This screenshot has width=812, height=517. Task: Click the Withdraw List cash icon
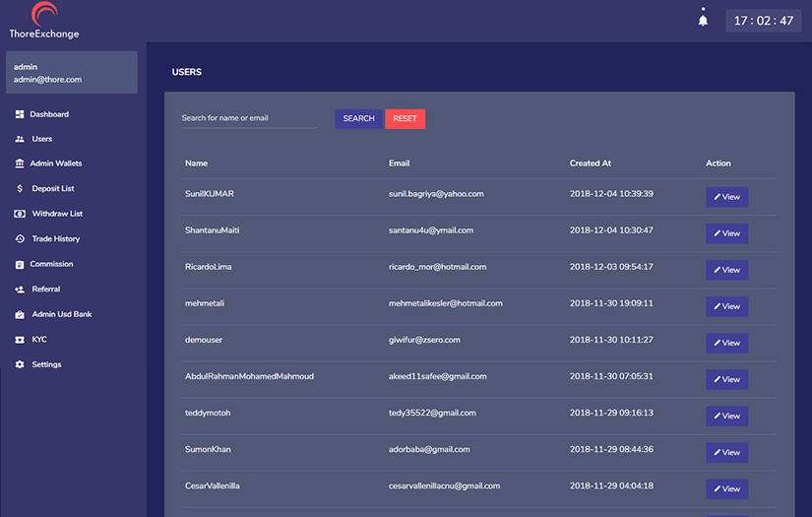click(x=20, y=214)
